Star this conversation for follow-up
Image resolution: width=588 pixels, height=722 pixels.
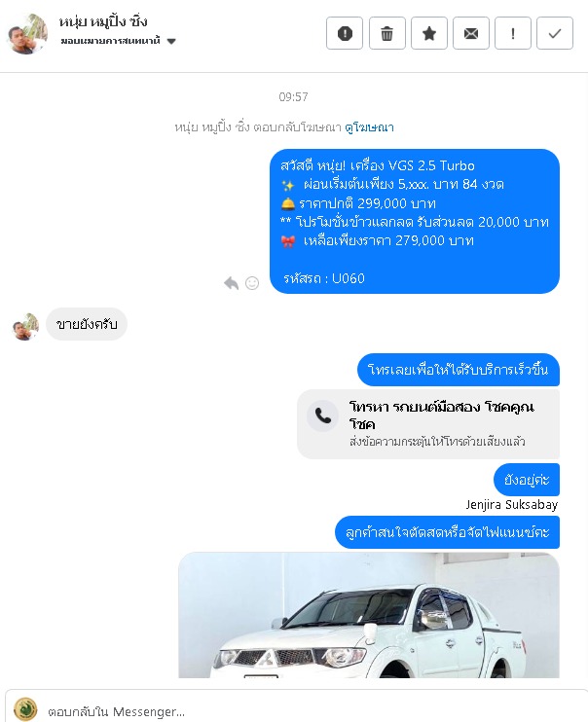tap(429, 33)
